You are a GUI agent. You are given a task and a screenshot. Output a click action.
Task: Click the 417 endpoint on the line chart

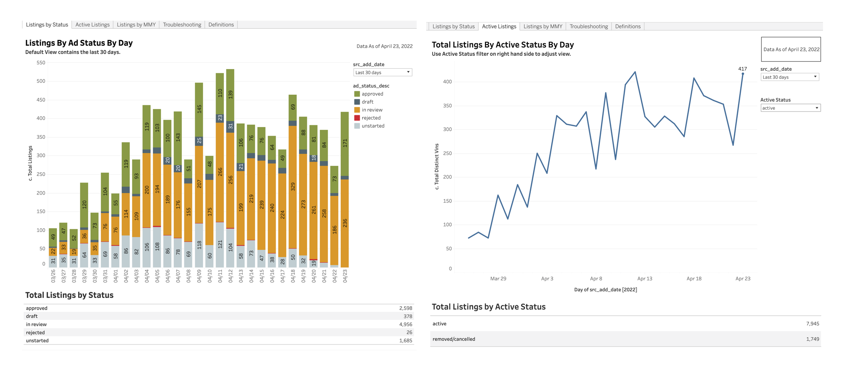743,74
